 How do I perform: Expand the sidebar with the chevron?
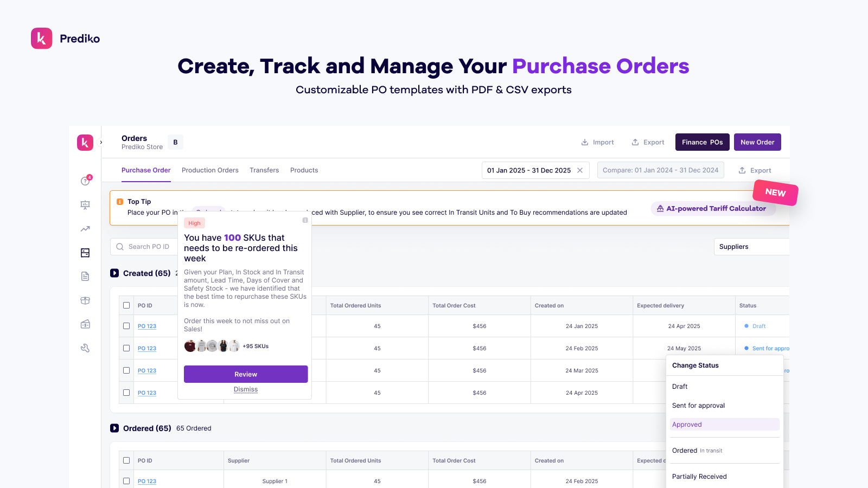(101, 143)
